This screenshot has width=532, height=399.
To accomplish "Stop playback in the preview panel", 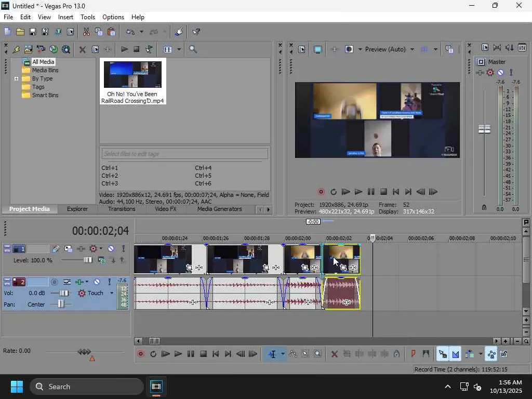I will pyautogui.click(x=383, y=192).
